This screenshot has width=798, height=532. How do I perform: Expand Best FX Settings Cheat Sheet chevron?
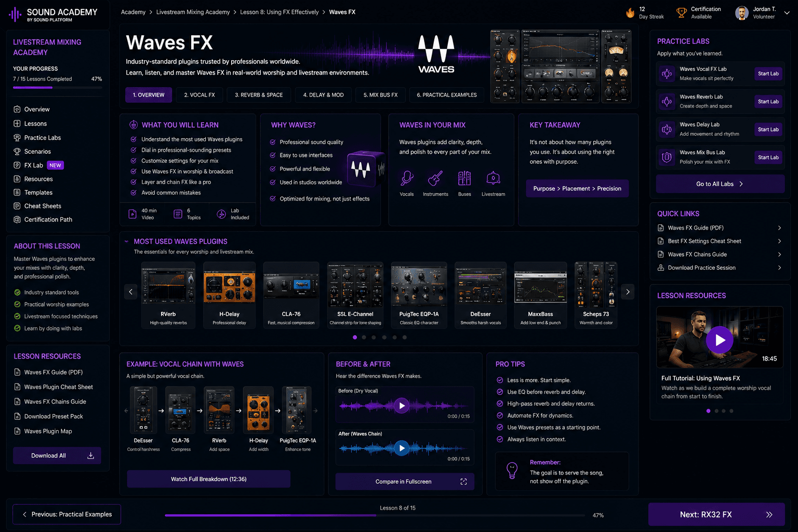(779, 241)
